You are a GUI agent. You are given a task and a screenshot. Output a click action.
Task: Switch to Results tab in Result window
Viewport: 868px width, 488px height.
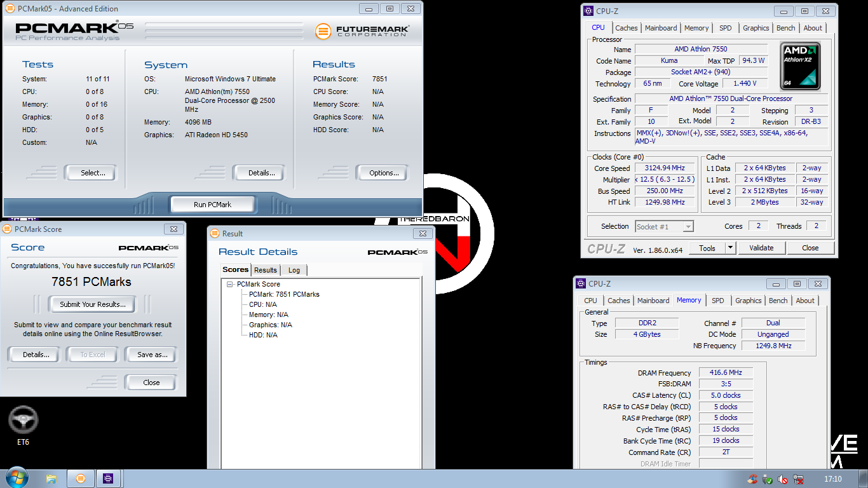(266, 270)
